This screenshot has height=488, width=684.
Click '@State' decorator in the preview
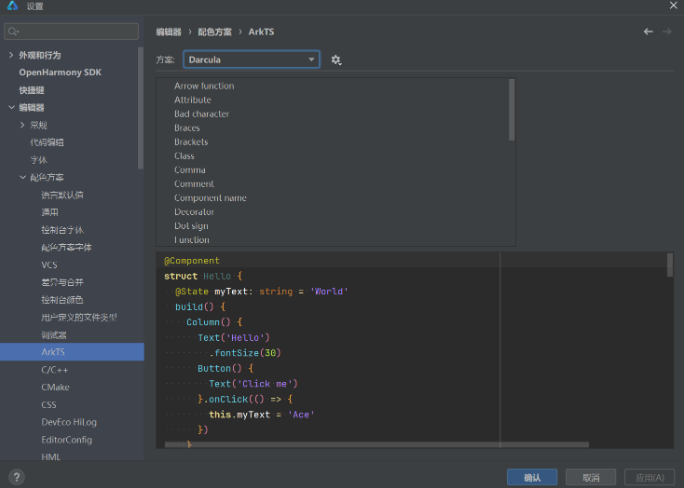[x=192, y=291]
